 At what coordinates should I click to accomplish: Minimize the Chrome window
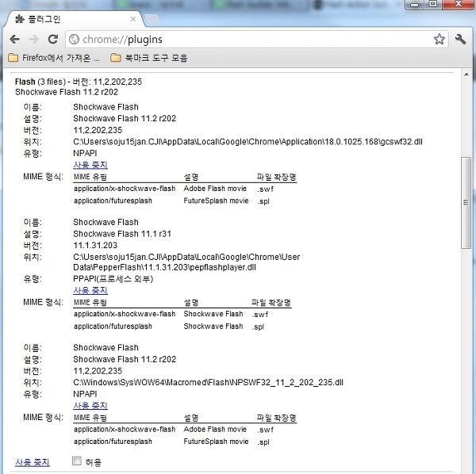click(x=414, y=5)
